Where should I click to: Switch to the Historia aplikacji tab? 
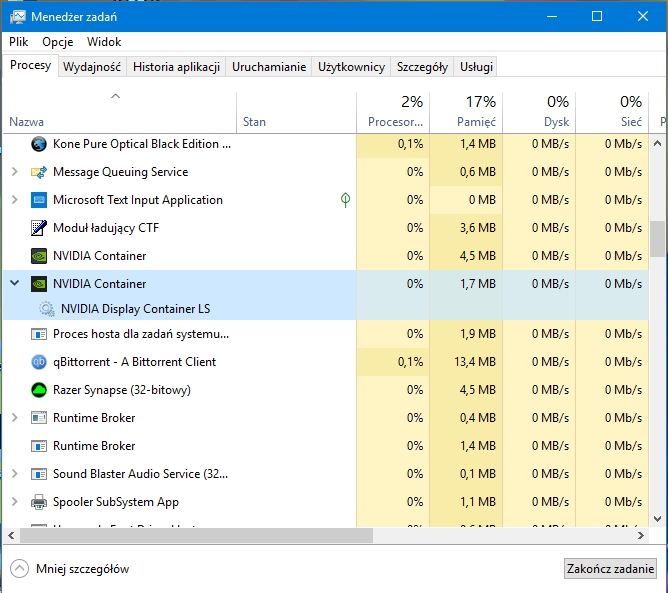[x=176, y=67]
